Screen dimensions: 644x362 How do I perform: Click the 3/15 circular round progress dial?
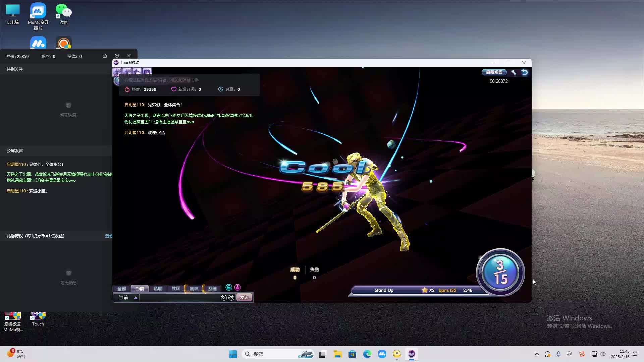(500, 272)
